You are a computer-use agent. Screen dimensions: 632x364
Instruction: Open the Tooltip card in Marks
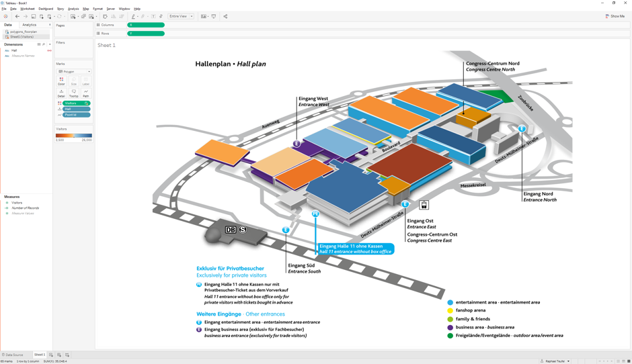tap(73, 93)
